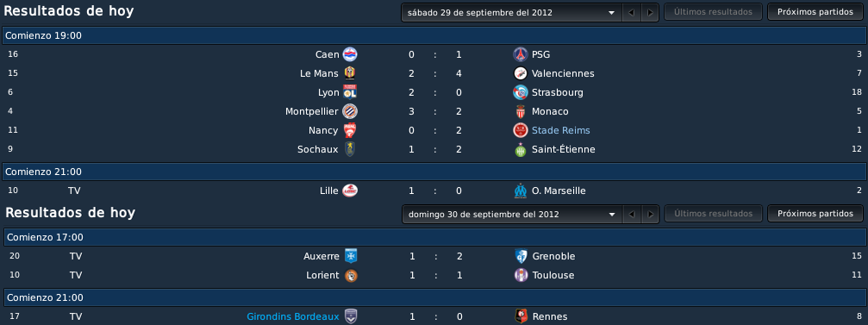Select the Comienzo 19:00 header bar
868x325 pixels.
coord(434,35)
